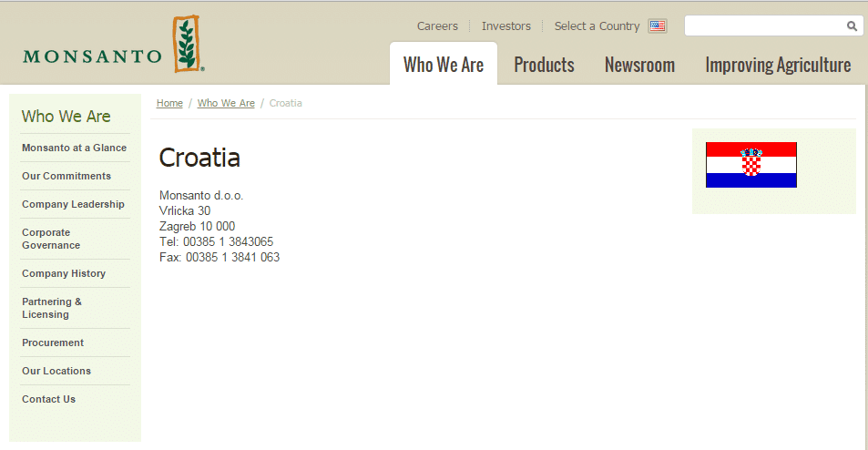This screenshot has width=868, height=450.
Task: Open Company History sidebar item
Action: [x=64, y=273]
